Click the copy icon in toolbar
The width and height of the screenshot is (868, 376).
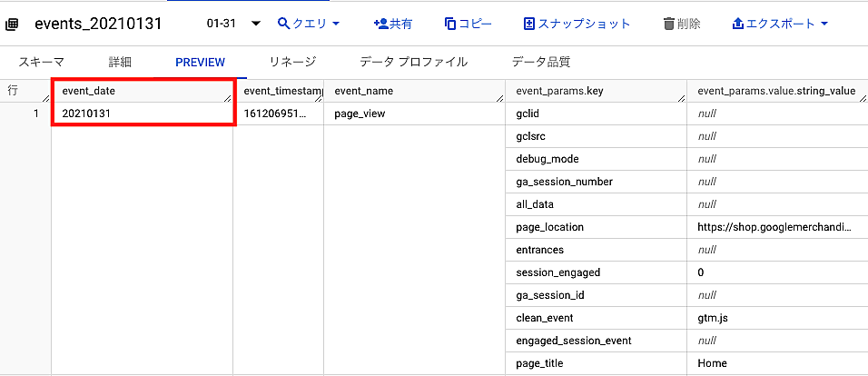pyautogui.click(x=450, y=23)
